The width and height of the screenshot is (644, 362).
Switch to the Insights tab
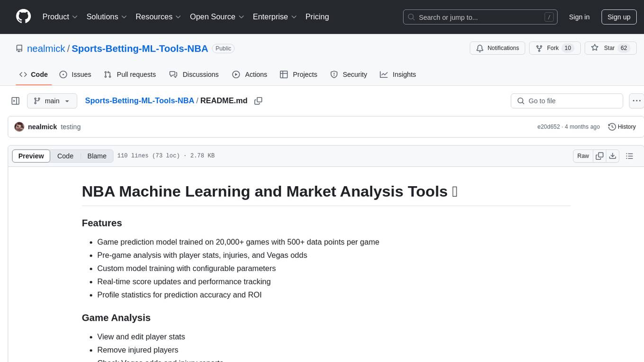[x=398, y=74]
